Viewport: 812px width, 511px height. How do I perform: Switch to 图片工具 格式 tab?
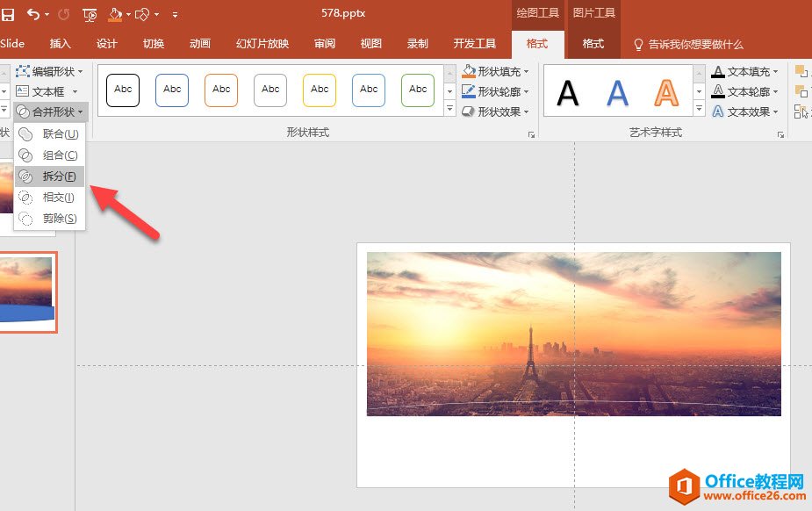(x=593, y=44)
